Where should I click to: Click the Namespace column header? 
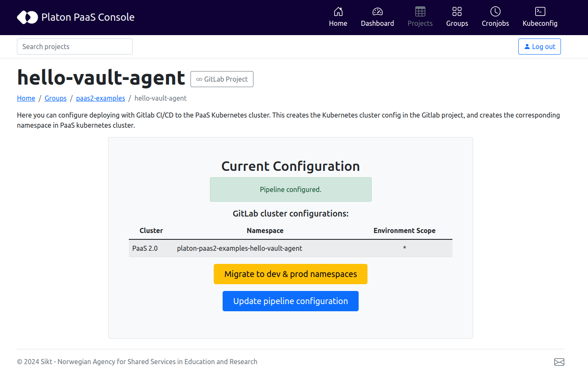pyautogui.click(x=265, y=230)
